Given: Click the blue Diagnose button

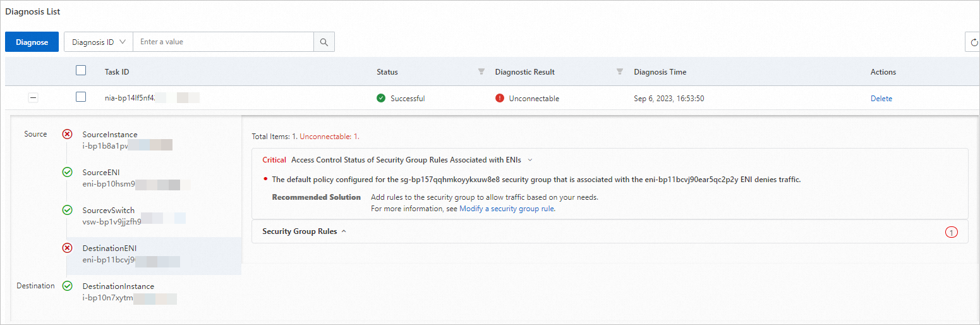Looking at the screenshot, I should point(32,42).
